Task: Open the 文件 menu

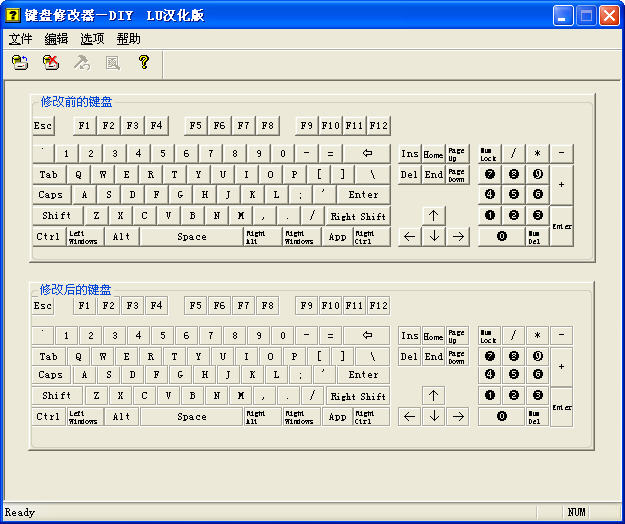Action: tap(21, 39)
